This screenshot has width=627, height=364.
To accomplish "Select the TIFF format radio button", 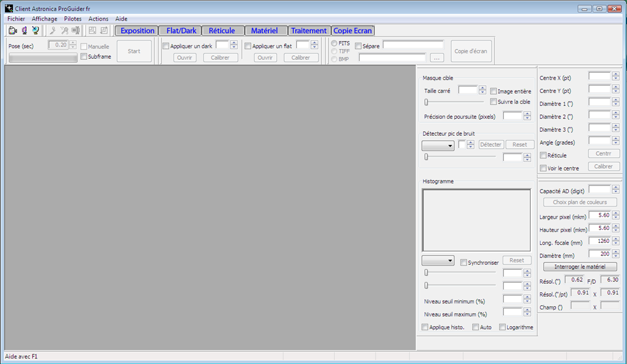I will coord(334,51).
